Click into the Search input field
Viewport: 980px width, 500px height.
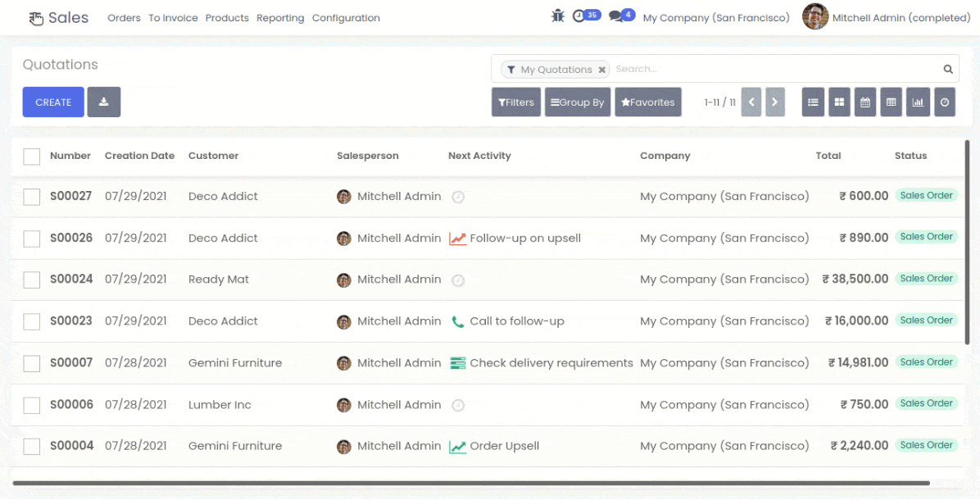(774, 70)
